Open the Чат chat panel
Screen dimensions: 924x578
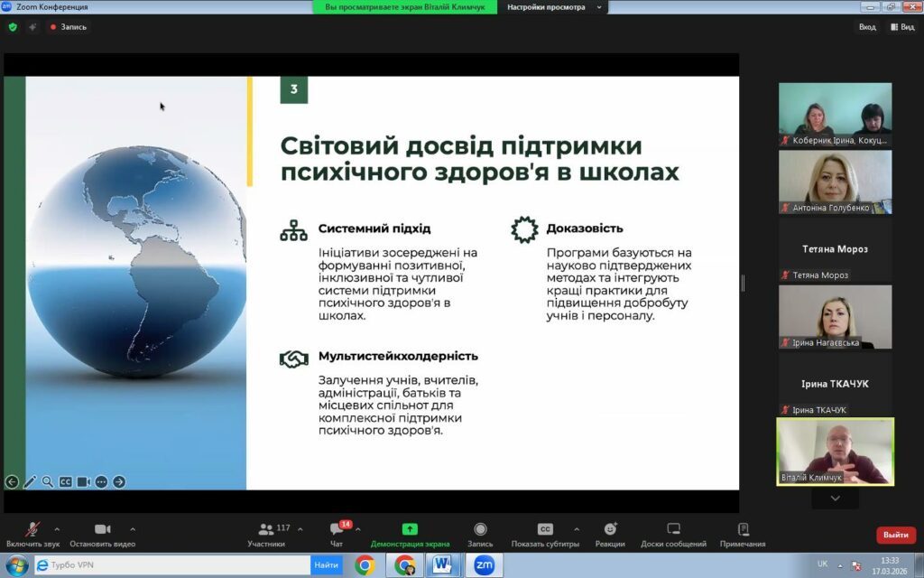(337, 533)
